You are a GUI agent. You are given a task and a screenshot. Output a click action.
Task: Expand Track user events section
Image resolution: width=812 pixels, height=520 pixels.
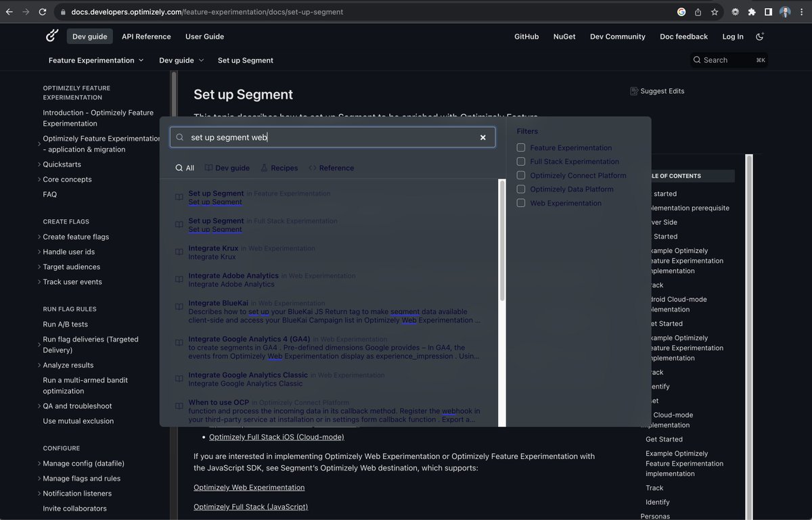point(39,282)
